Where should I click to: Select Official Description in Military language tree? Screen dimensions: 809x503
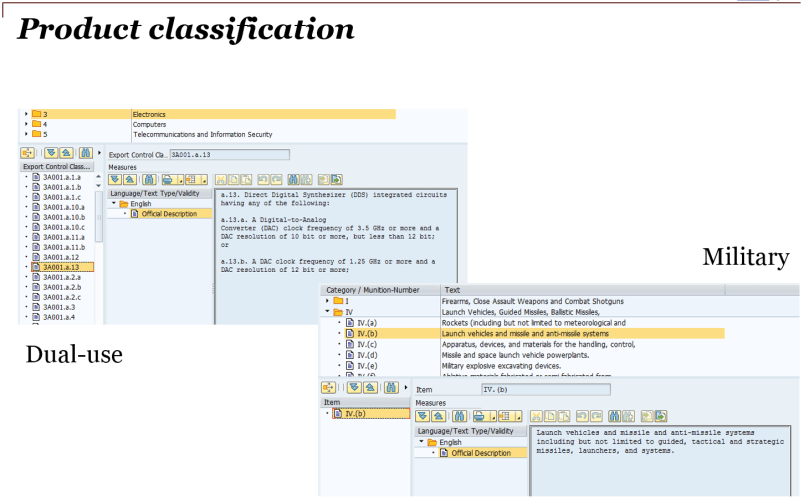pos(481,453)
